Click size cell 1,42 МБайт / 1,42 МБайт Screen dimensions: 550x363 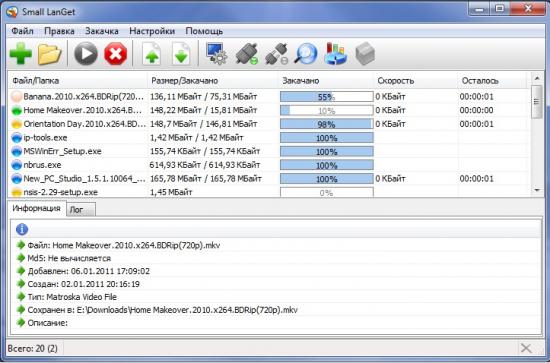[x=197, y=137]
